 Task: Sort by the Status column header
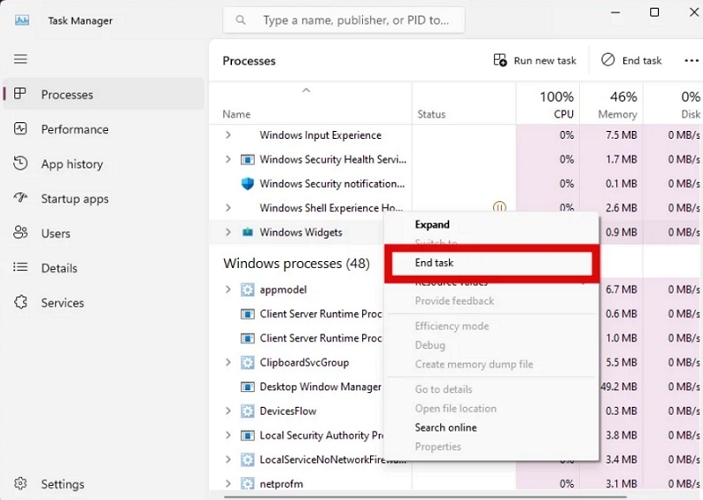464,104
